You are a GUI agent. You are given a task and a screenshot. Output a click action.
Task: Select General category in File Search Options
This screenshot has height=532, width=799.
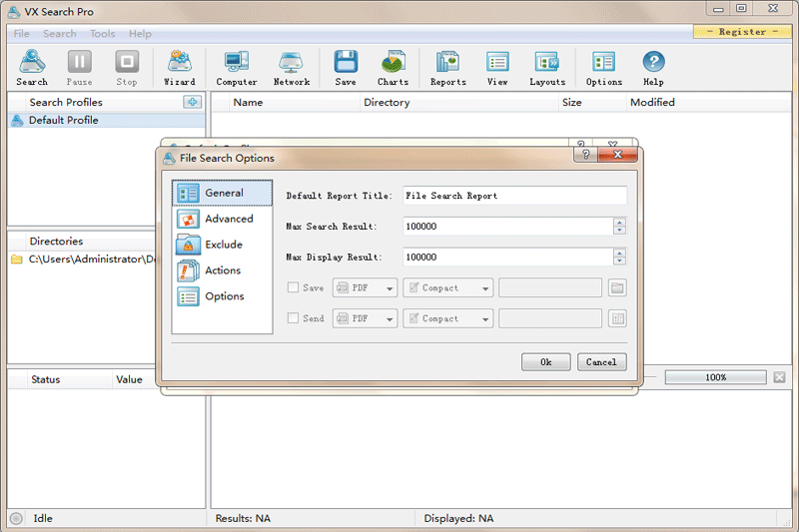point(222,193)
